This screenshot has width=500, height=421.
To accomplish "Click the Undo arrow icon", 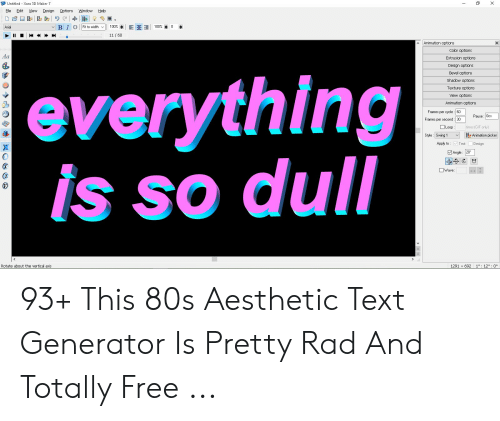I will click(57, 19).
